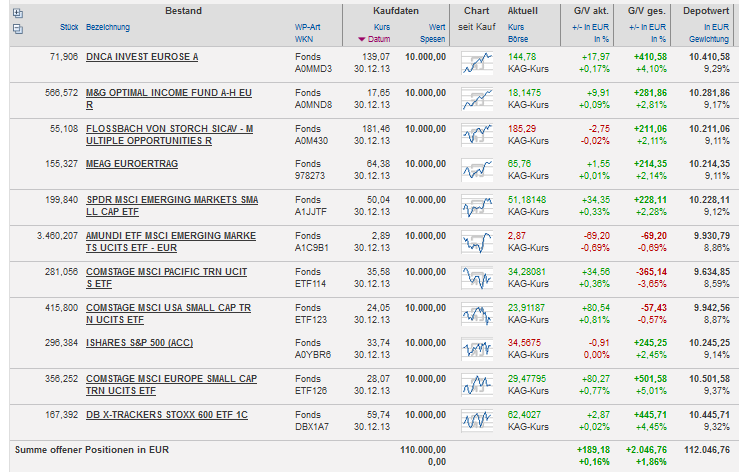
Task: Sort by the Bezeichnung column header
Action: pyautogui.click(x=107, y=27)
